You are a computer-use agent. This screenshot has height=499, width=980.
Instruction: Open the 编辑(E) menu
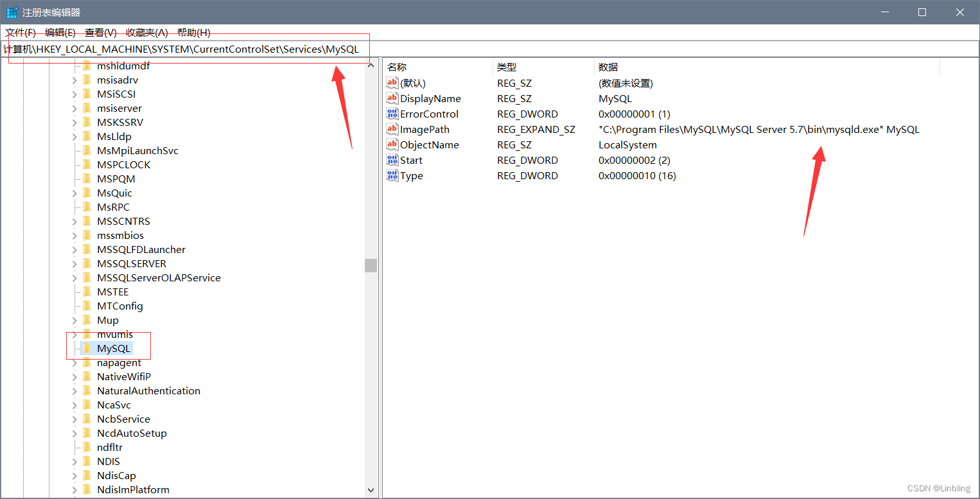click(x=60, y=32)
